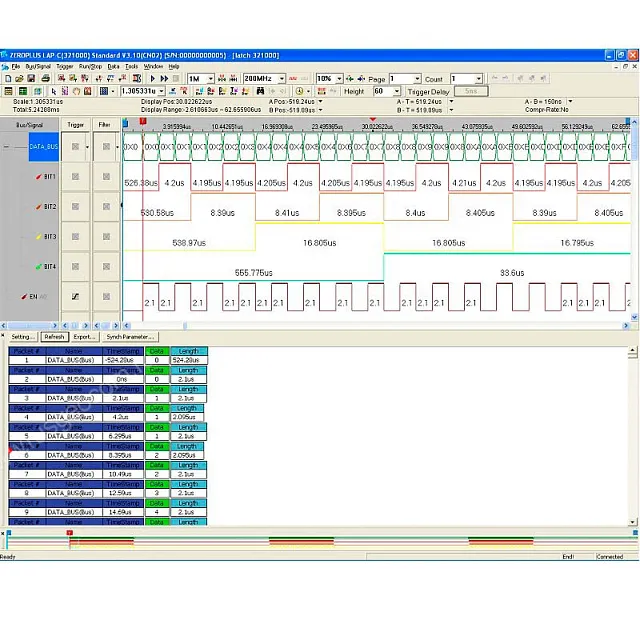This screenshot has width=640, height=640.
Task: Click the rising edge trigger icon for EN
Action: (x=75, y=297)
